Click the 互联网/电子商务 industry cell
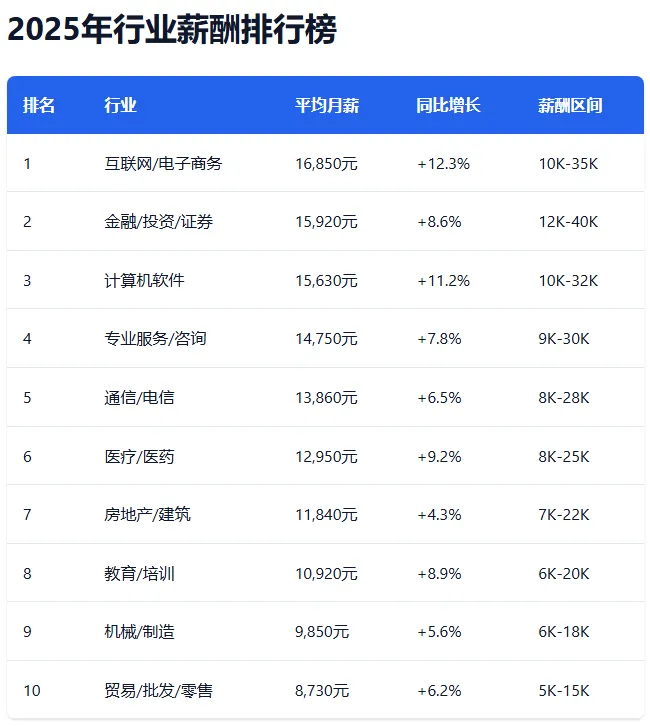Image resolution: width=650 pixels, height=726 pixels. pyautogui.click(x=163, y=163)
